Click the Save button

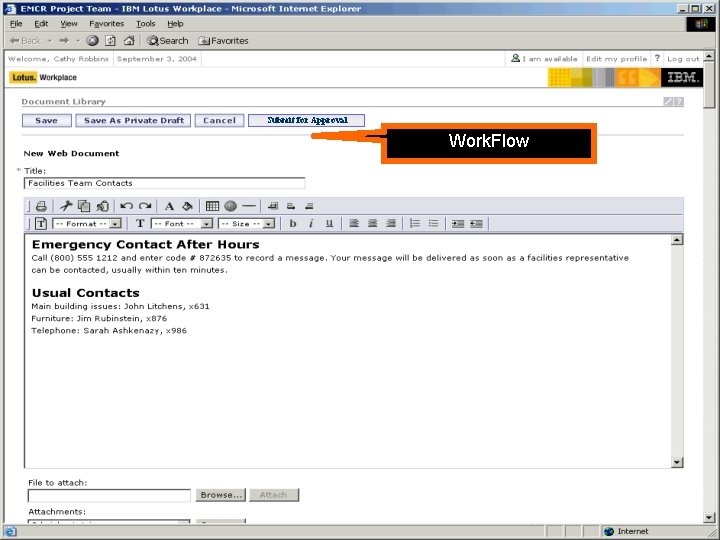tap(47, 120)
